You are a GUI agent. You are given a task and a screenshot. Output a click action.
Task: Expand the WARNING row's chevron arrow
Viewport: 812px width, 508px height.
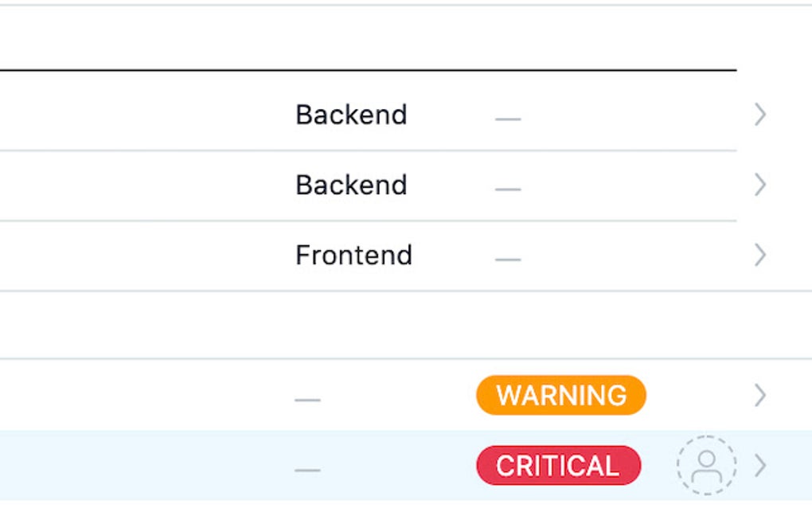pyautogui.click(x=760, y=396)
